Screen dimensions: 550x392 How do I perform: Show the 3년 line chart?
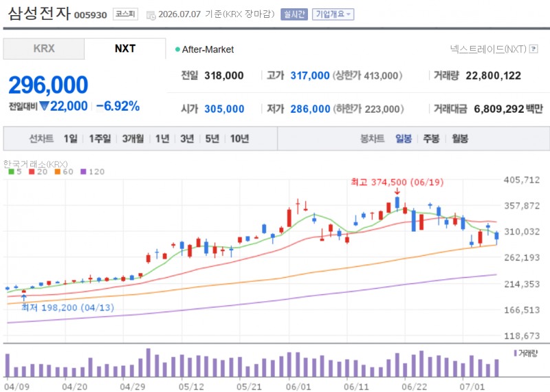click(187, 139)
